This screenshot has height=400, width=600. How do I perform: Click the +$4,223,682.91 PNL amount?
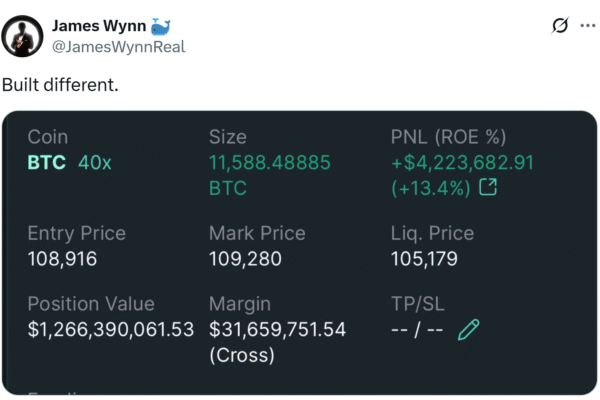(462, 163)
